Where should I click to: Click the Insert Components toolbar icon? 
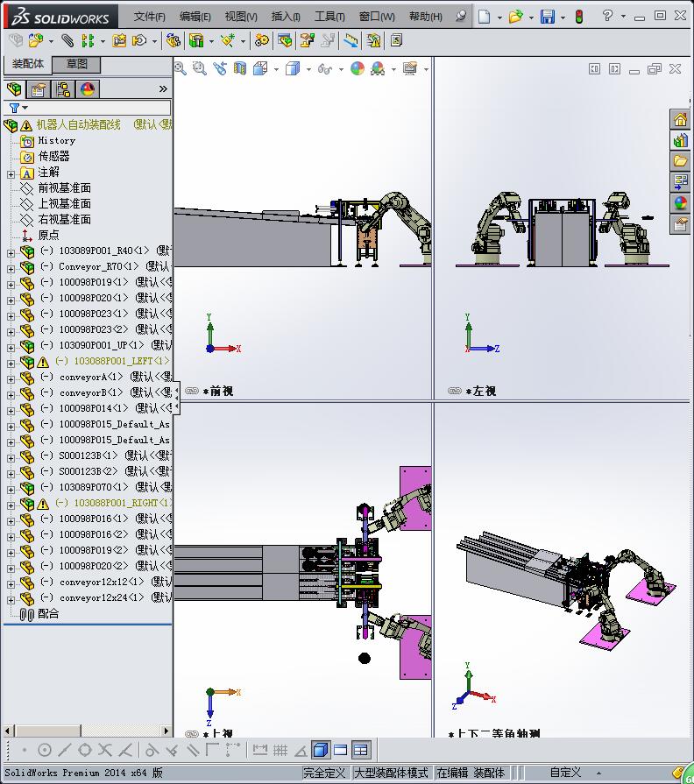(x=36, y=40)
